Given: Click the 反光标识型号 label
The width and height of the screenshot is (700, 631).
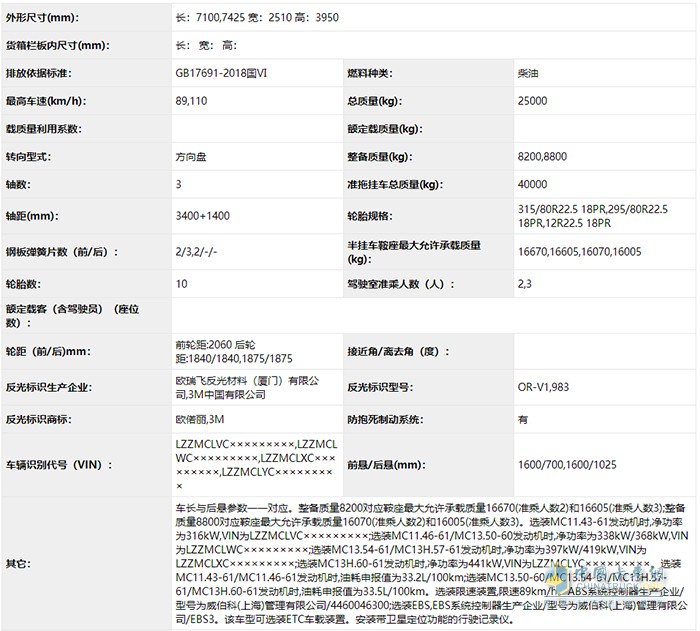Looking at the screenshot, I should click(380, 388).
